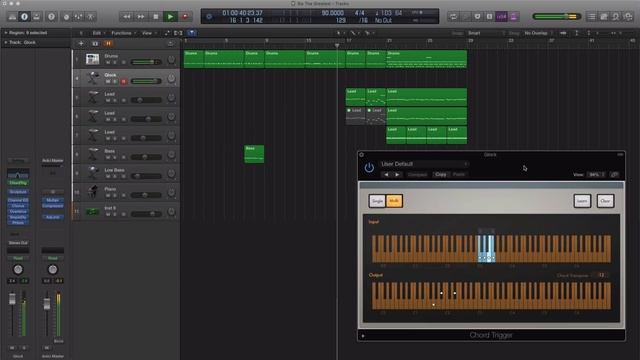Screen dimensions: 640x360
Task: Open the Functions menu
Action: [124, 33]
